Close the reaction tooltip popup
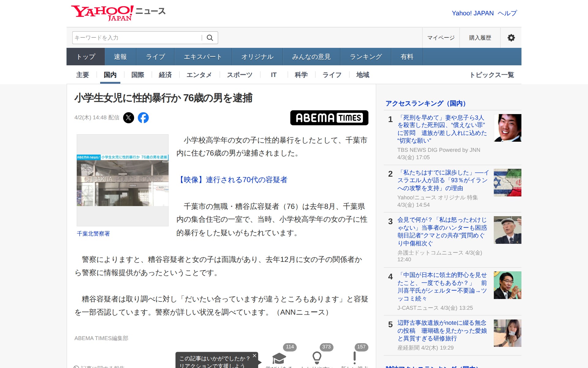Viewport: 588px width, 368px height. click(x=254, y=356)
